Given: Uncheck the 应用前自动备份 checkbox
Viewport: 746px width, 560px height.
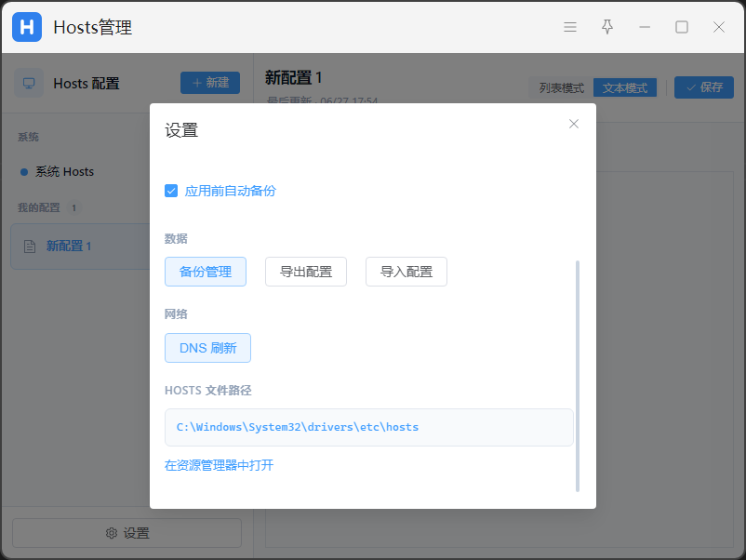Looking at the screenshot, I should tap(171, 191).
